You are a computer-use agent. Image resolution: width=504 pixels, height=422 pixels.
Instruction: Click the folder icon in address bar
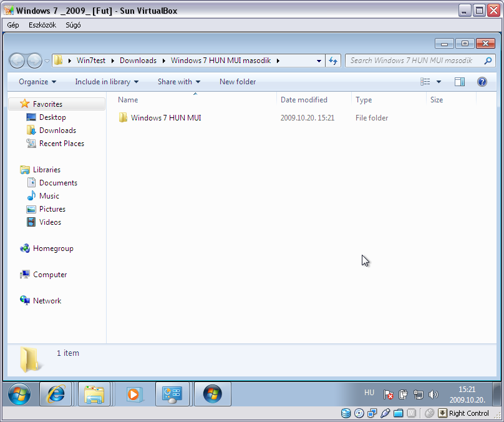pos(58,61)
